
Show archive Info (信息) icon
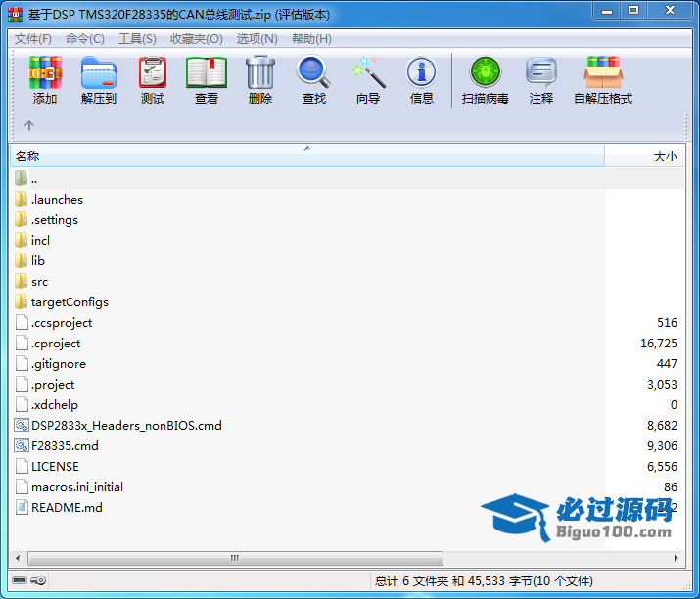(421, 80)
